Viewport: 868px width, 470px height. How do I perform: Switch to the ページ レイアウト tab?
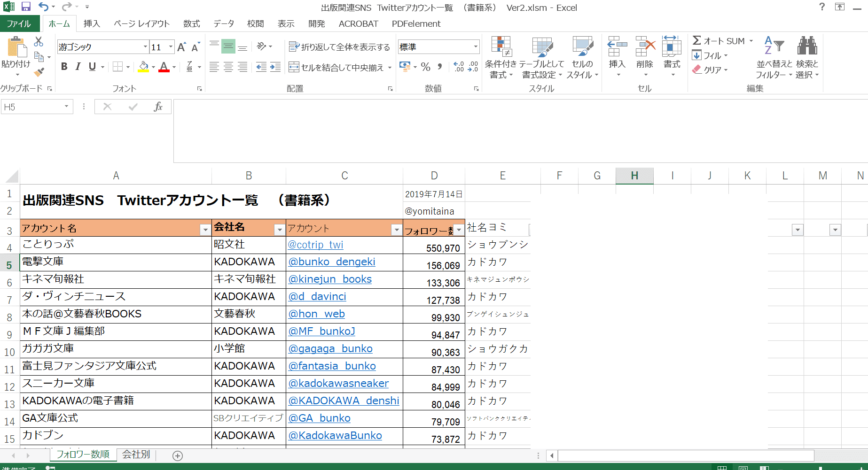[x=141, y=23]
